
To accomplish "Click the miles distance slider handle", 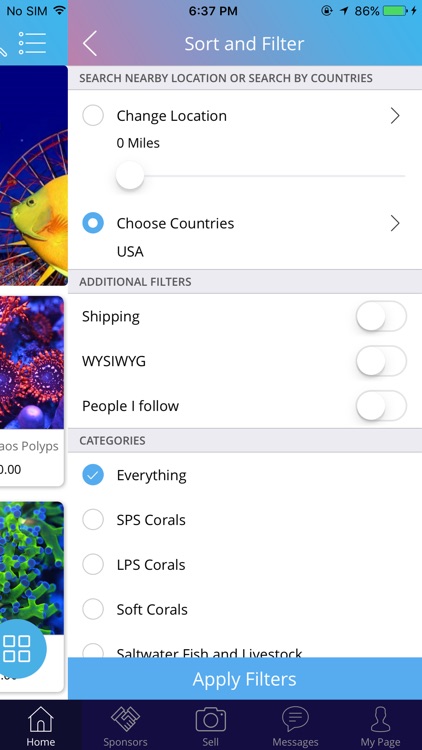I will (x=130, y=176).
